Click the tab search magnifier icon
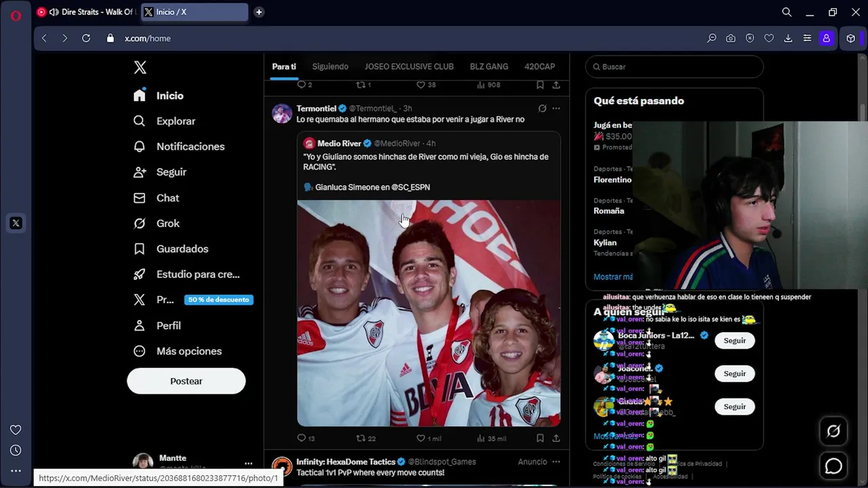868x488 pixels. coord(787,12)
